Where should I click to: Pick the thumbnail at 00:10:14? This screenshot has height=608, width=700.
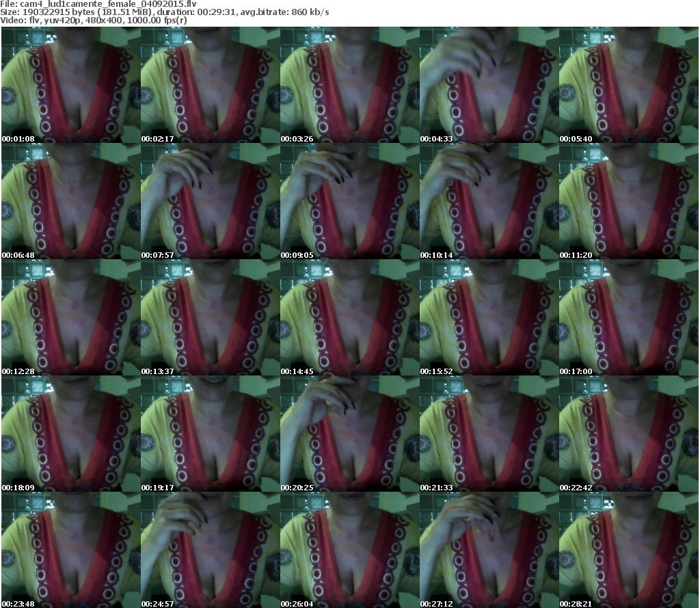pos(489,201)
